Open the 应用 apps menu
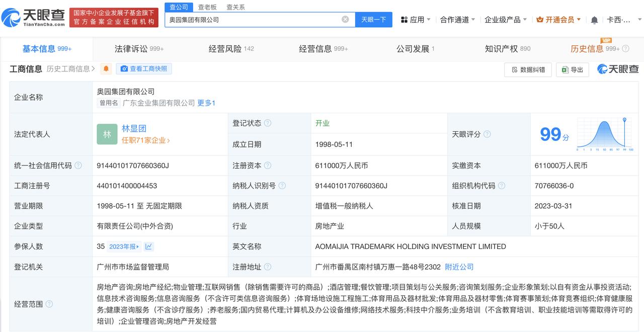 [x=416, y=20]
